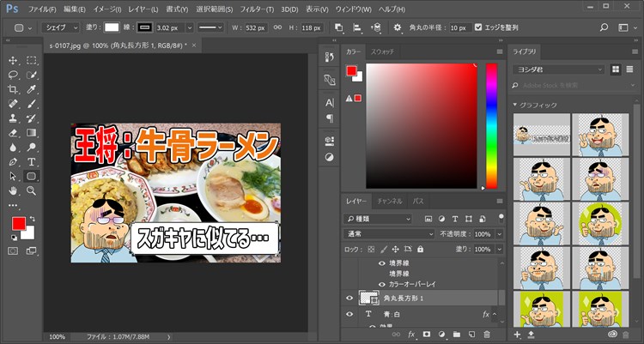Link shape width and height
Viewport: 644px width, 344px height.
pyautogui.click(x=277, y=27)
